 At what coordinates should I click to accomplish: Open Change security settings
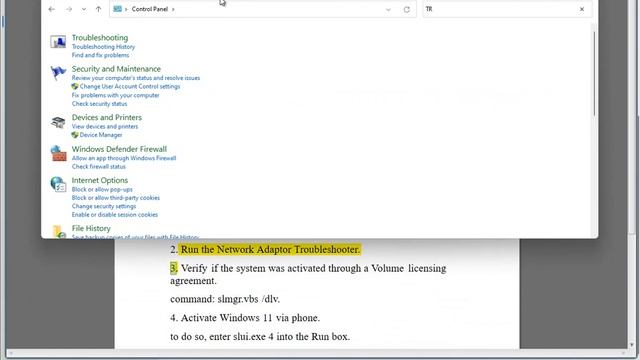(x=104, y=207)
